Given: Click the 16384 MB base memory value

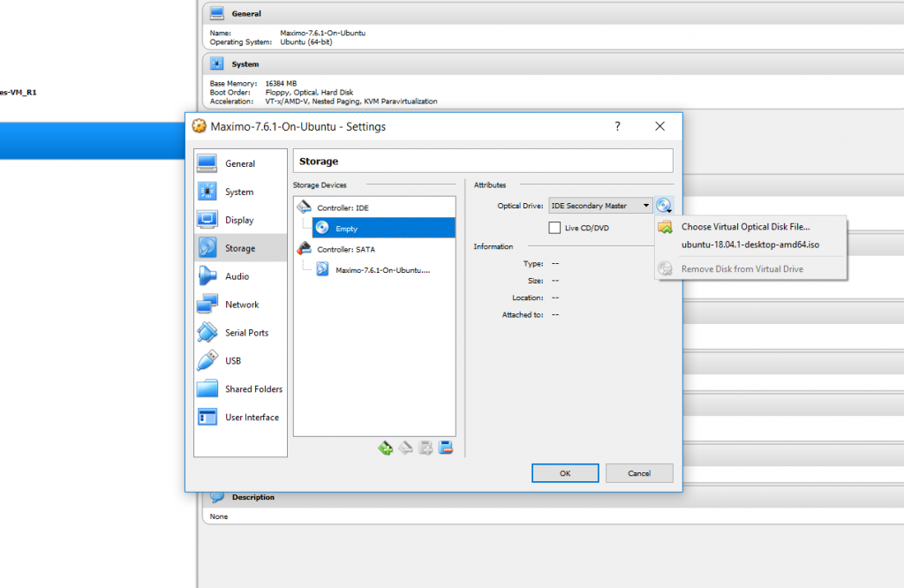Looking at the screenshot, I should (x=281, y=84).
